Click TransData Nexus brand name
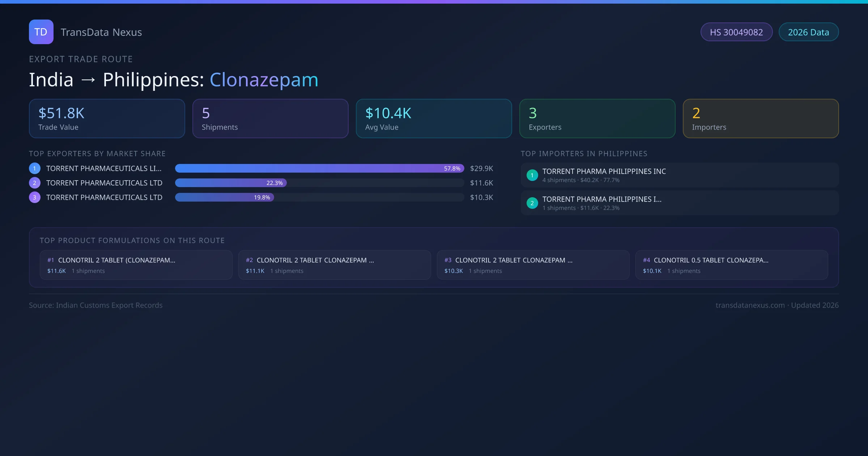The height and width of the screenshot is (456, 868). coord(101,32)
